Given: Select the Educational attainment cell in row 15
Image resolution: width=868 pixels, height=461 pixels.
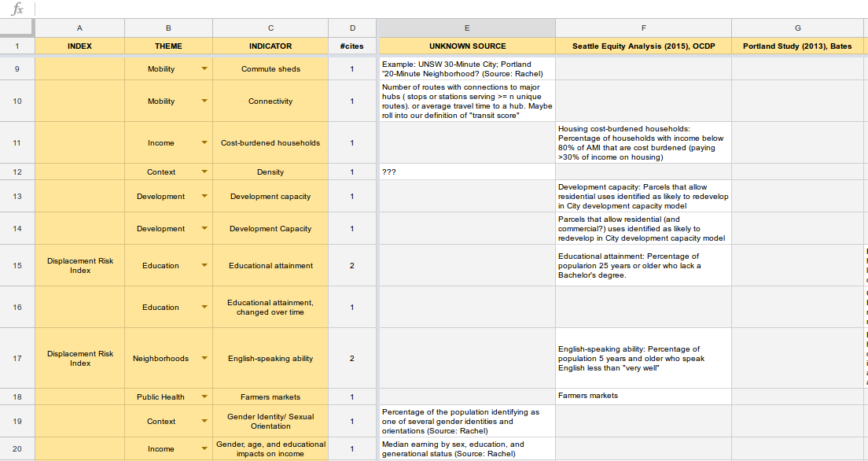Looking at the screenshot, I should click(x=270, y=265).
